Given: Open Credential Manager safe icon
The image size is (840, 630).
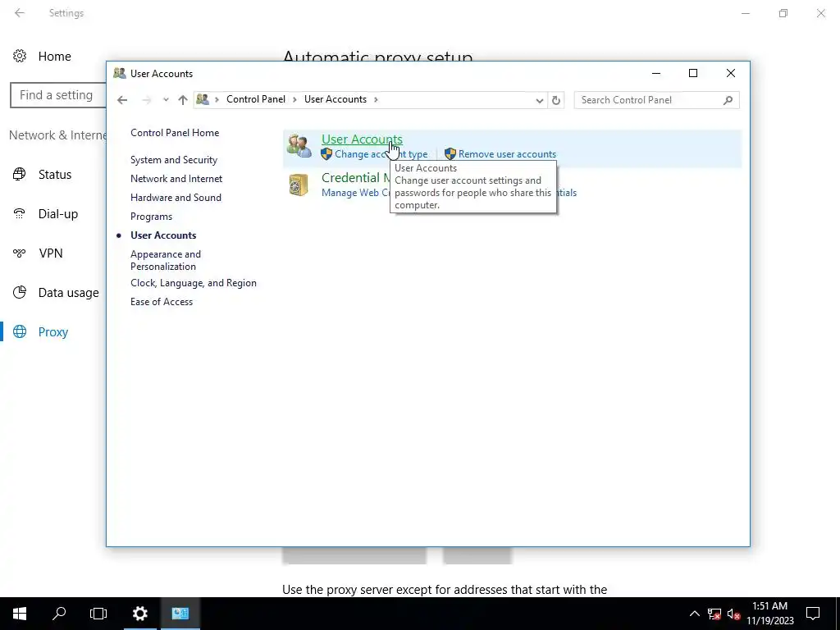Looking at the screenshot, I should [x=299, y=185].
